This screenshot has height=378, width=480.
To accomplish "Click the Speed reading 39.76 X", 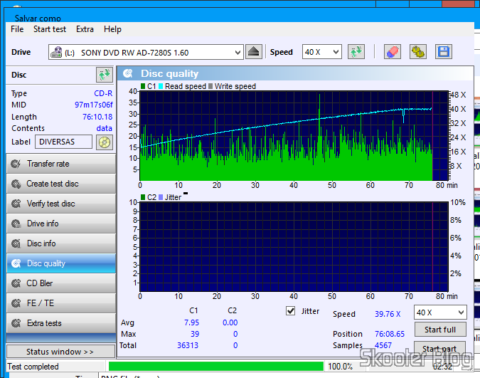I will 388,314.
